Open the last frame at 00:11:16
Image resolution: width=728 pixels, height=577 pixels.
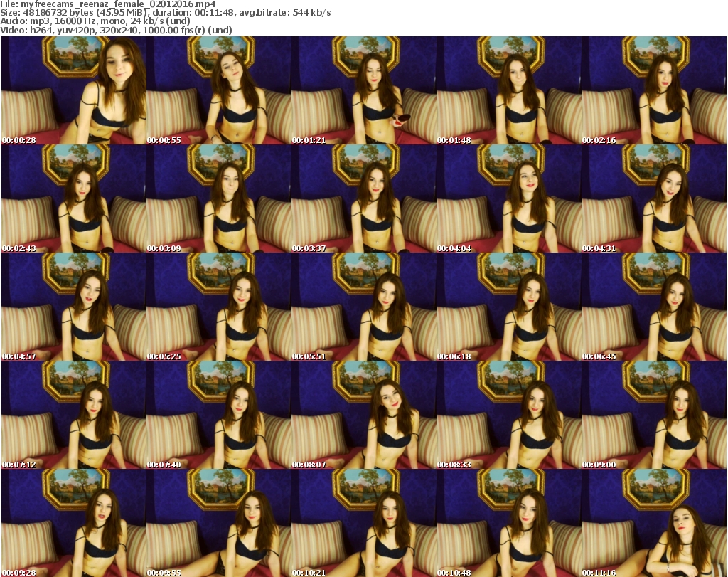[654, 523]
